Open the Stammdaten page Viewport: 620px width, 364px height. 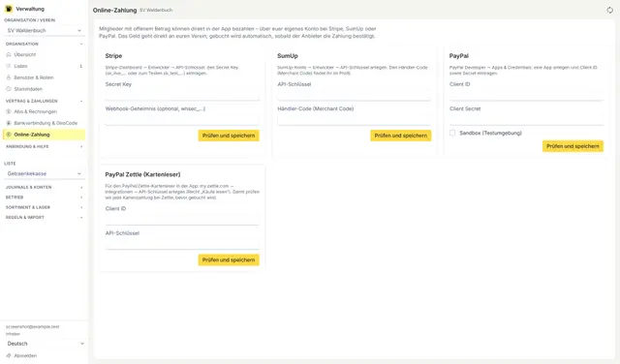coord(45,89)
